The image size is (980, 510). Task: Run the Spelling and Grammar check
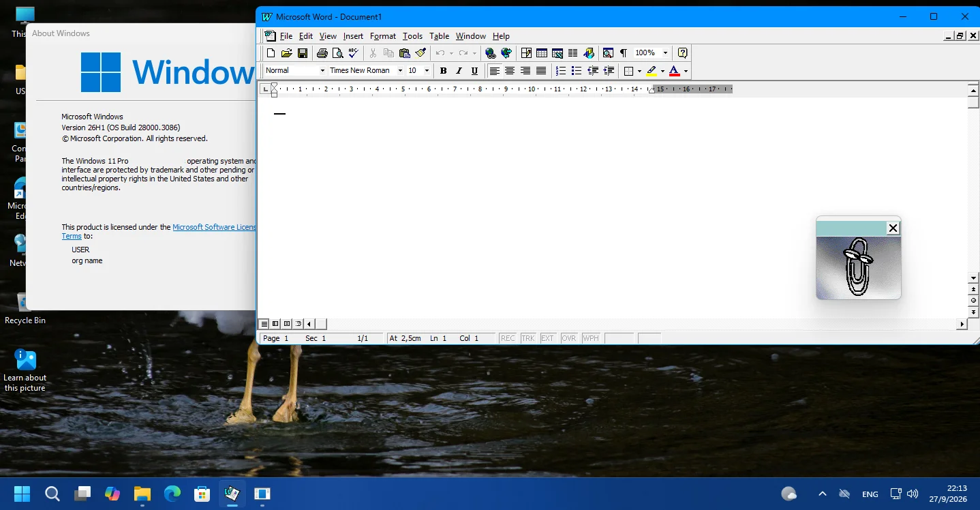(x=353, y=53)
